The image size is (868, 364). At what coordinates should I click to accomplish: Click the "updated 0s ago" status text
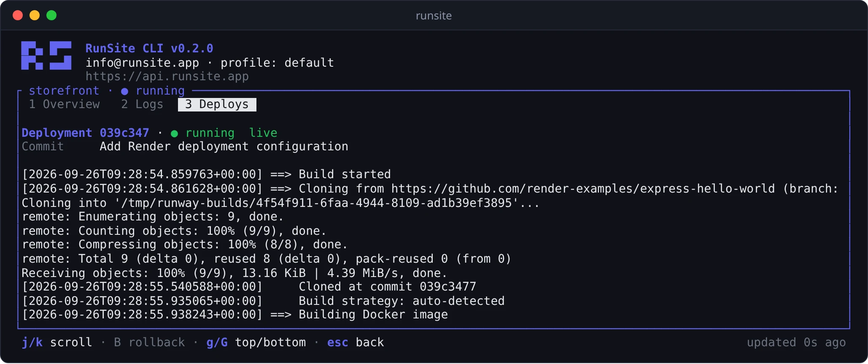coord(796,342)
